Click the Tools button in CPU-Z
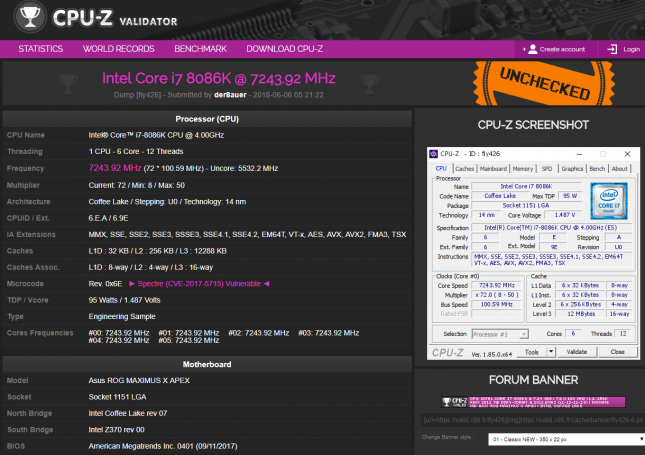 pos(531,352)
